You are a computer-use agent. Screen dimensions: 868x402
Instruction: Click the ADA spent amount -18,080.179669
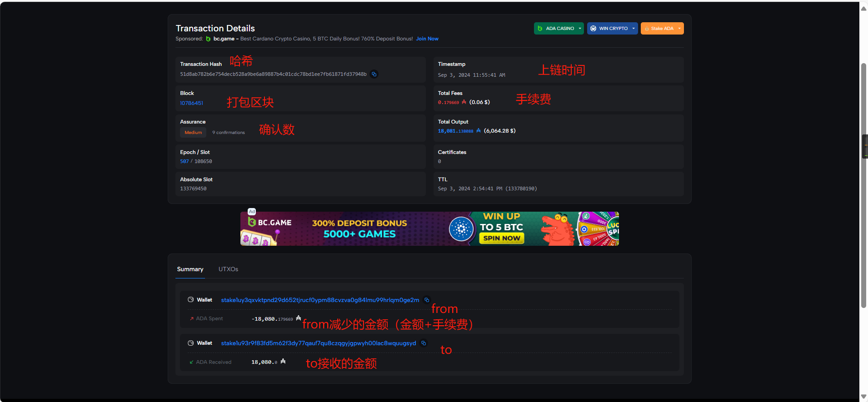272,319
